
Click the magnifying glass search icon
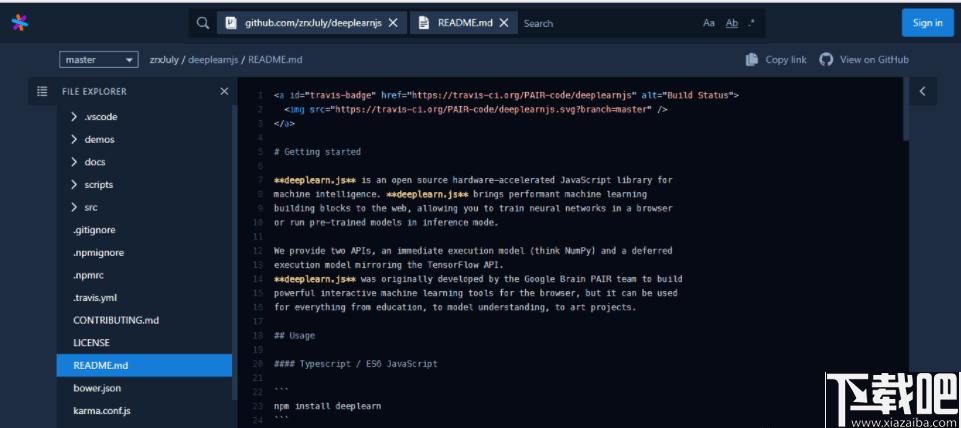tap(203, 23)
